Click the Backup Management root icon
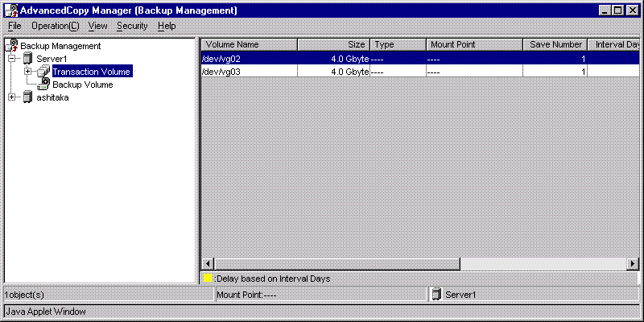Viewport: 644px width, 322px height. click(13, 45)
